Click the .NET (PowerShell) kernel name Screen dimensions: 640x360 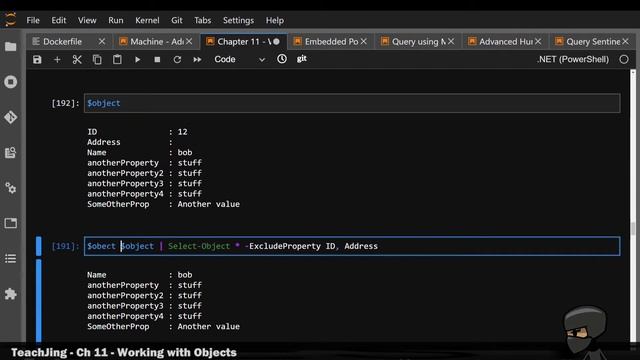coord(573,60)
